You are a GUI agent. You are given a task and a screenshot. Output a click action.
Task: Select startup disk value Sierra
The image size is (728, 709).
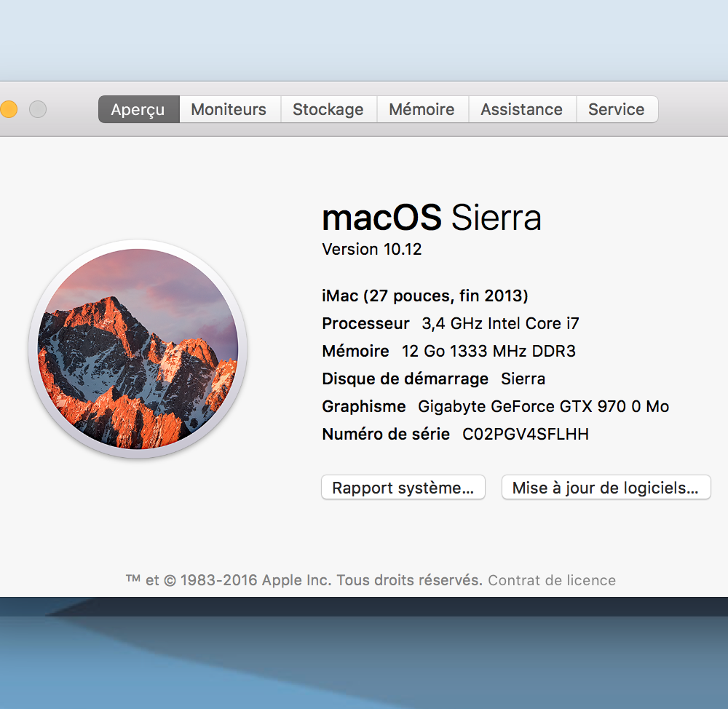pos(523,379)
